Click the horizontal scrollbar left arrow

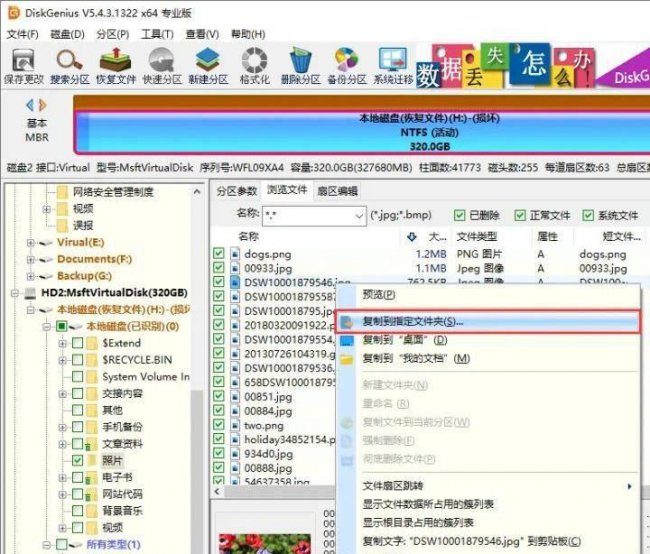tap(217, 492)
